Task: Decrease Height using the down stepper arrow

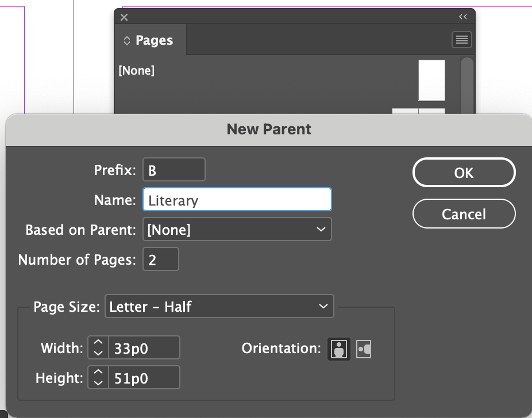Action: click(98, 383)
